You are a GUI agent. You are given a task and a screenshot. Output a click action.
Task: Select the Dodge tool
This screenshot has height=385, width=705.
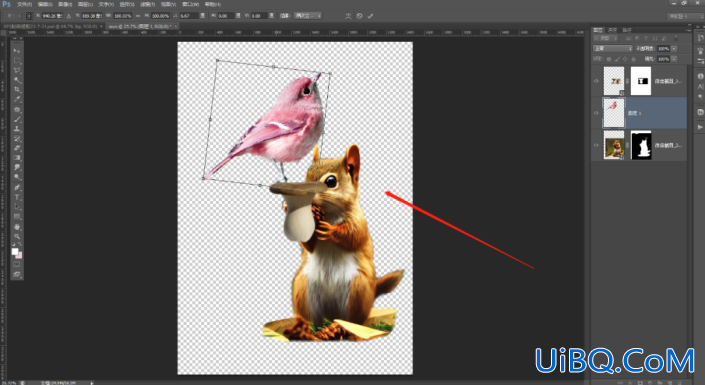click(x=17, y=177)
